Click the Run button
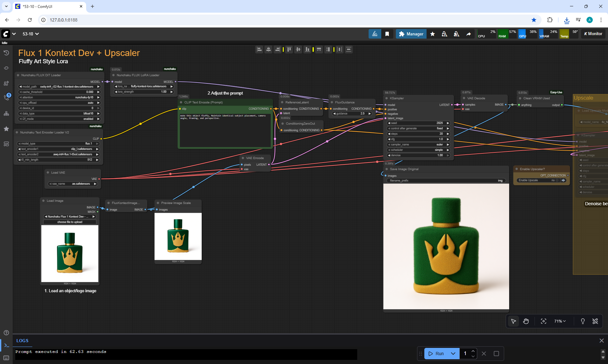The height and width of the screenshot is (364, 608). [437, 354]
